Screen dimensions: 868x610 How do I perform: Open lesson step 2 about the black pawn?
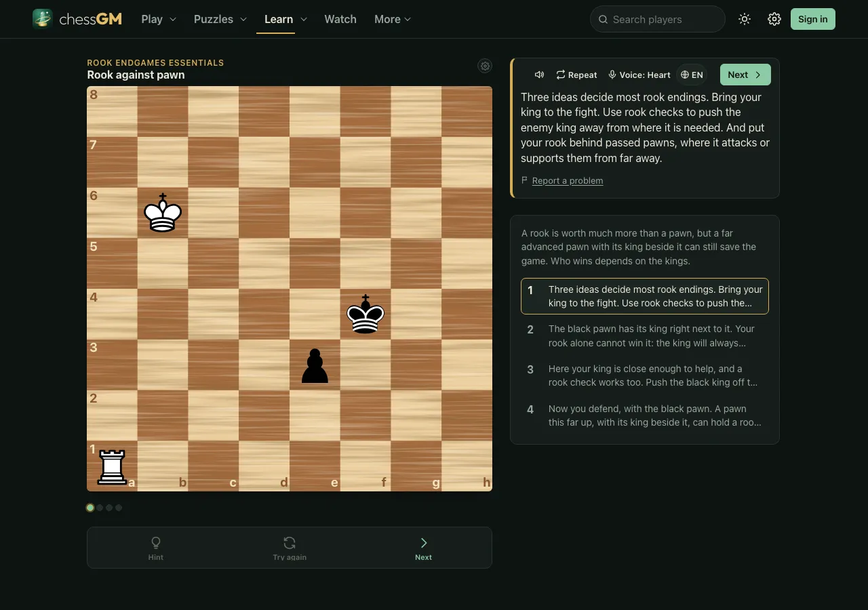[645, 335]
